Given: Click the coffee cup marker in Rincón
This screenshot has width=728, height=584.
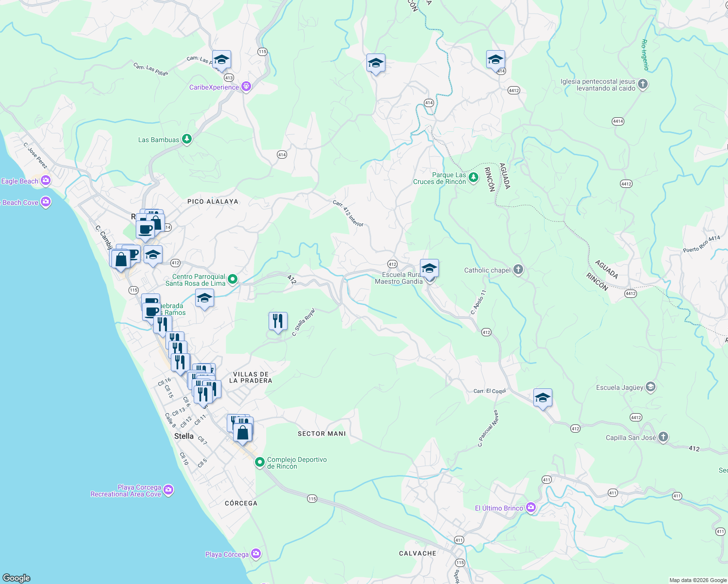Looking at the screenshot, I should click(145, 230).
